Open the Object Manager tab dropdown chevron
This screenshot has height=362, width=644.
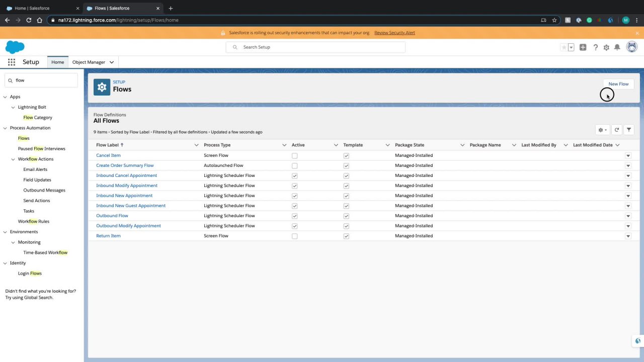tap(112, 62)
